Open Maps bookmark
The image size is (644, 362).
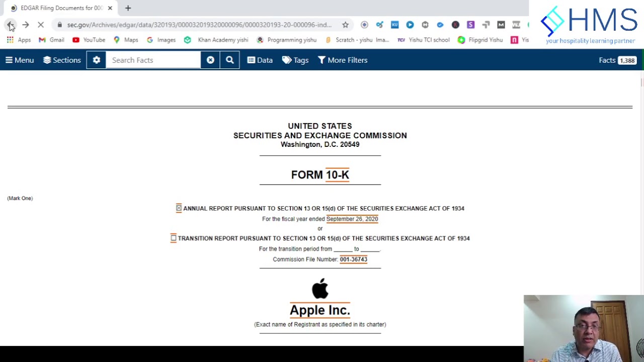pos(126,40)
